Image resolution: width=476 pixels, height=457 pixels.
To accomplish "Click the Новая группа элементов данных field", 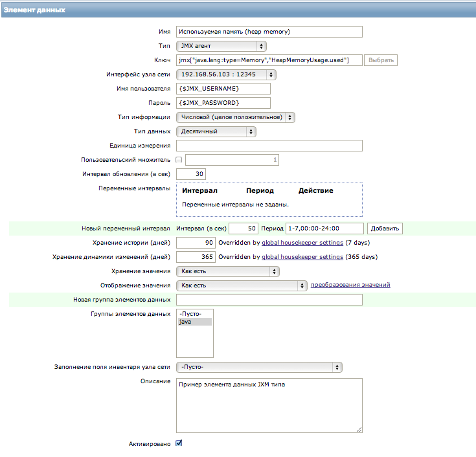I will coord(269,300).
